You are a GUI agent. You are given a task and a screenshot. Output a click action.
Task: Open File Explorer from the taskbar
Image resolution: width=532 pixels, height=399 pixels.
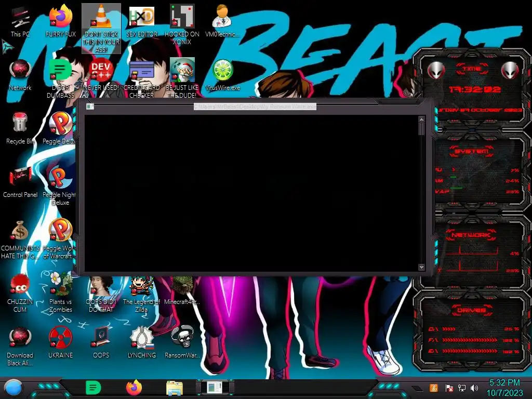pyautogui.click(x=175, y=388)
